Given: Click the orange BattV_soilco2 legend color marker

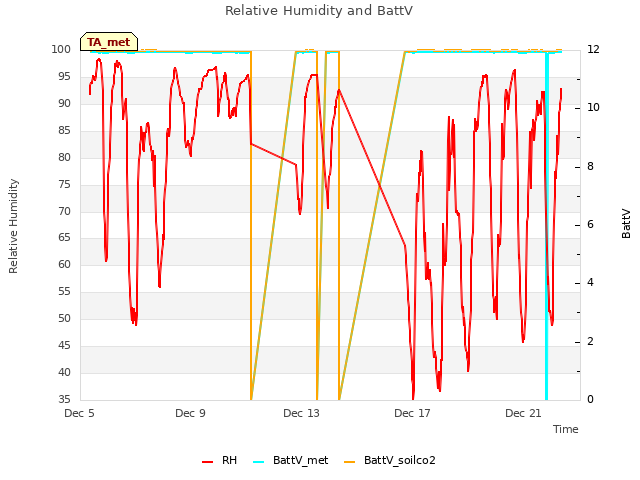Looking at the screenshot, I should [349, 462].
